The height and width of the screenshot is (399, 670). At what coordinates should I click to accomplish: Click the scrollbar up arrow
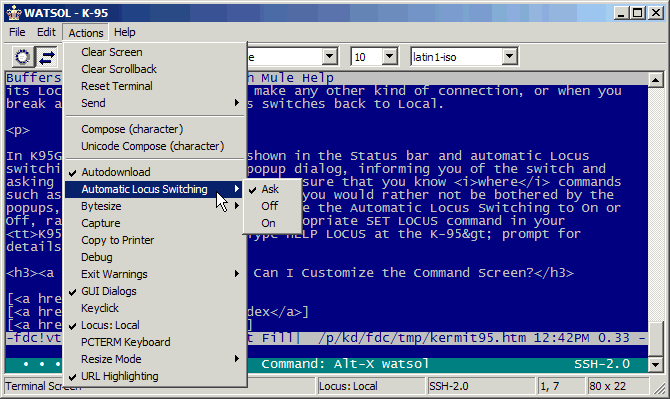(x=655, y=80)
